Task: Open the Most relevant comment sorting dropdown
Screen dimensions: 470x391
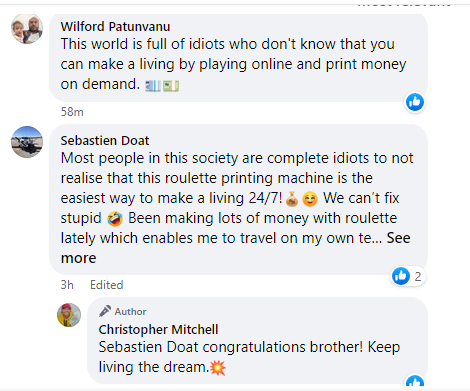Action: [403, 4]
